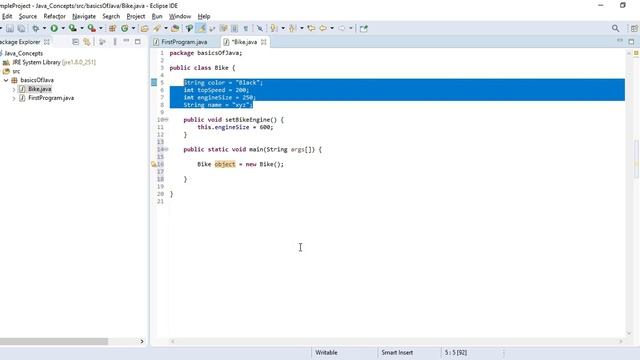Click New Java Class green icon
Screen dimensions: 640x360
124,28
